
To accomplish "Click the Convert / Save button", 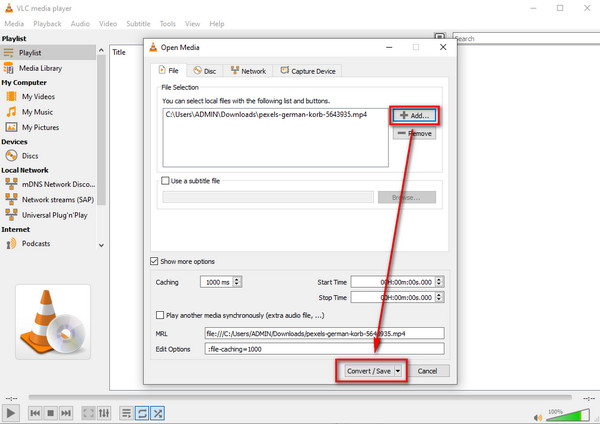I will pyautogui.click(x=368, y=371).
